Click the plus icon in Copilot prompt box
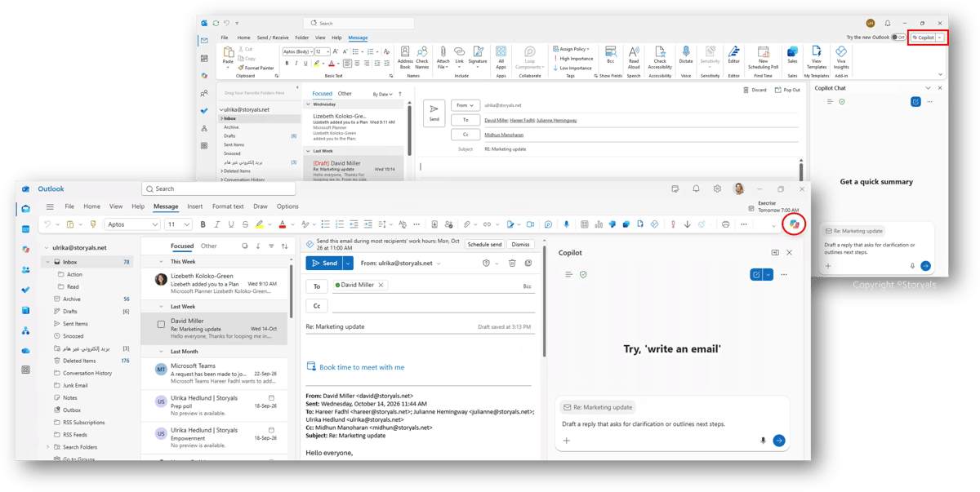Viewport: 980px width, 492px height. (x=567, y=441)
